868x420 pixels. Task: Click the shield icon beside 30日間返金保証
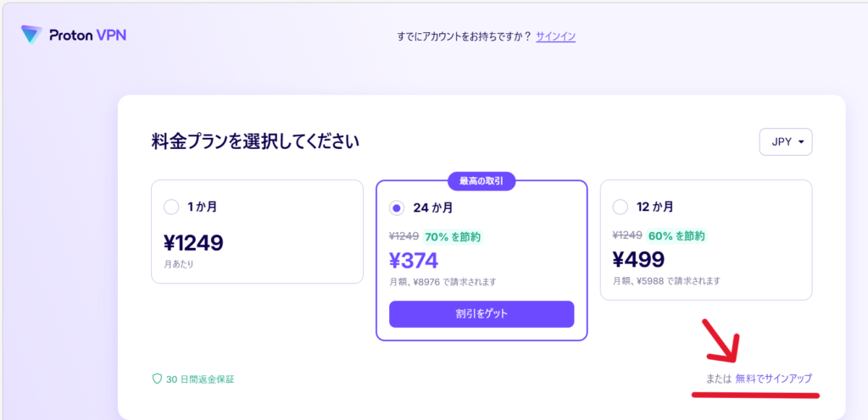tap(157, 379)
